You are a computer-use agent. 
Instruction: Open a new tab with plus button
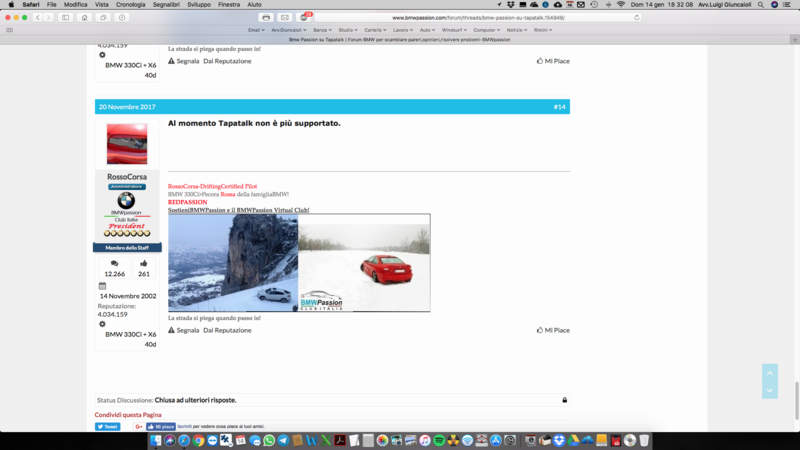794,39
